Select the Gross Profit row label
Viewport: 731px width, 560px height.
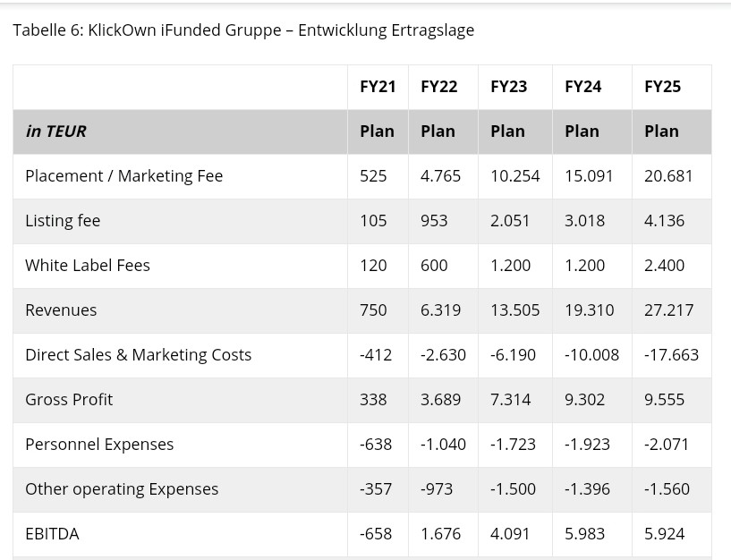(x=69, y=400)
